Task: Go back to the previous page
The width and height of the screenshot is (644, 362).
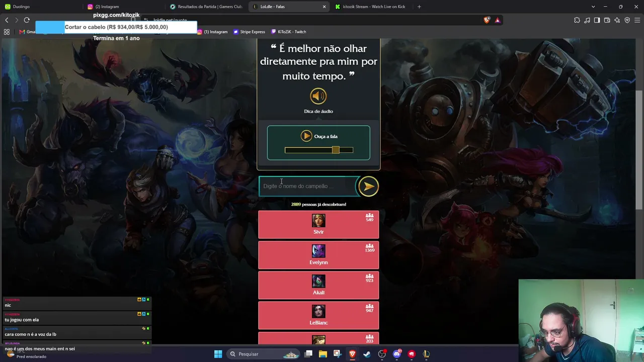Action: point(7,20)
